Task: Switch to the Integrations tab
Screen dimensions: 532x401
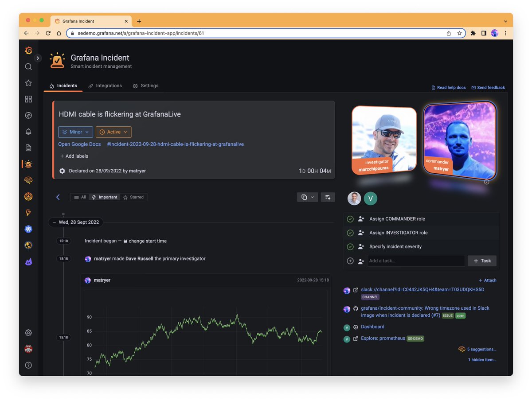Action: [x=105, y=86]
